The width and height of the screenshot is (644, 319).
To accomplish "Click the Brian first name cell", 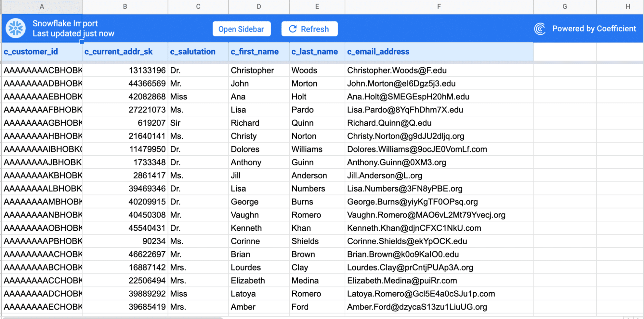I will pos(259,254).
